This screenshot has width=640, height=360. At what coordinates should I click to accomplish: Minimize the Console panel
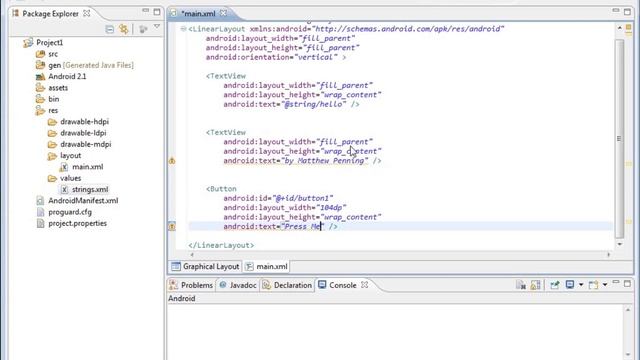[x=616, y=283]
